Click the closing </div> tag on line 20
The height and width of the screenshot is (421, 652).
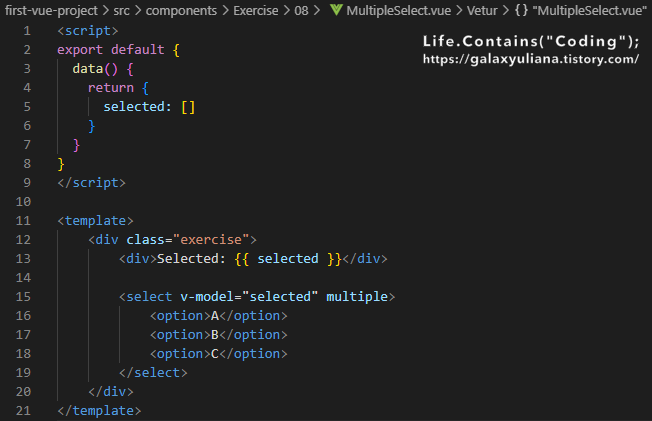[x=111, y=392]
